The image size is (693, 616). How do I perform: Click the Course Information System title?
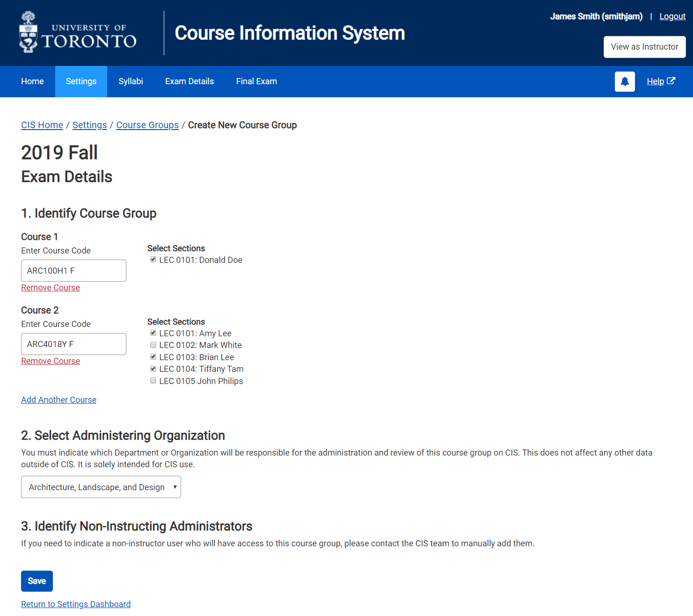[290, 33]
